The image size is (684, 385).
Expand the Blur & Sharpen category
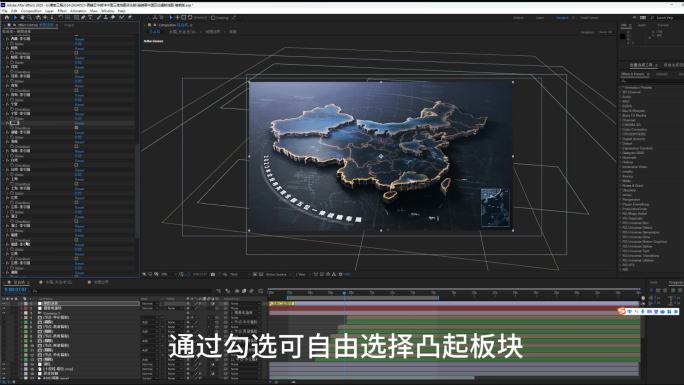tap(633, 111)
